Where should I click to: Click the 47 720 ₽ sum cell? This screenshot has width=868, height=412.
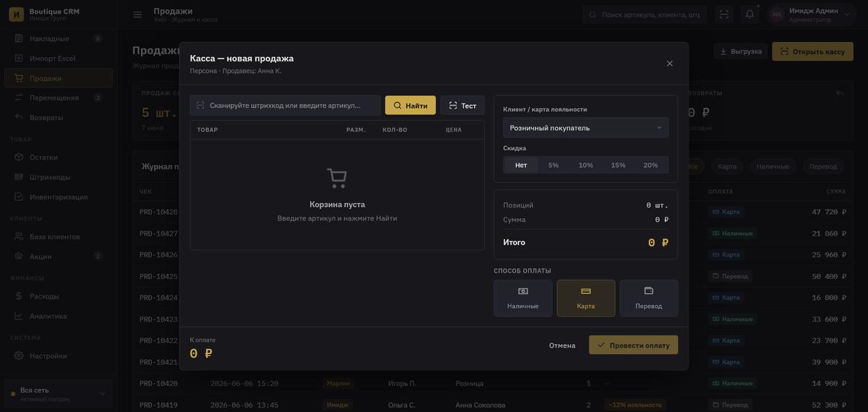pyautogui.click(x=829, y=212)
